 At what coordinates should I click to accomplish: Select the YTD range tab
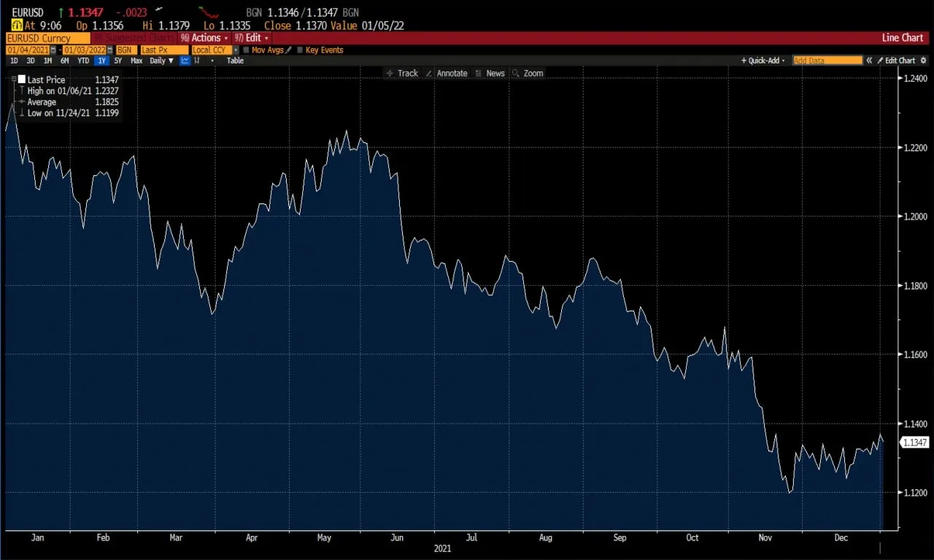(84, 61)
